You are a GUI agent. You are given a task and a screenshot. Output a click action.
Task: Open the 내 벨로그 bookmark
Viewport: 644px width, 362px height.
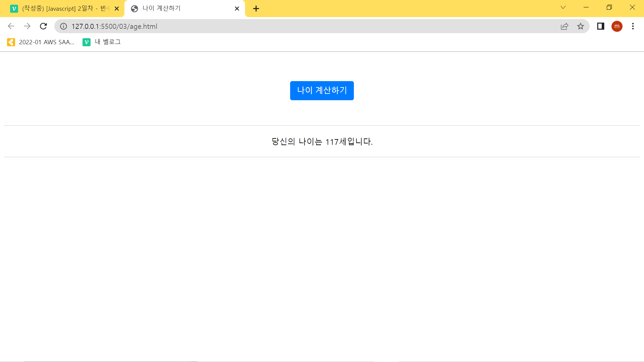(x=102, y=42)
